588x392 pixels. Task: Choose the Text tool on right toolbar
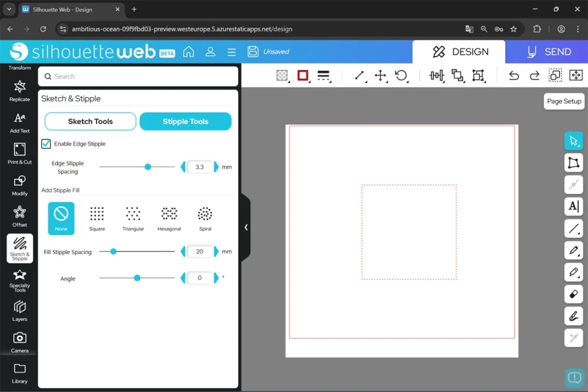[573, 207]
